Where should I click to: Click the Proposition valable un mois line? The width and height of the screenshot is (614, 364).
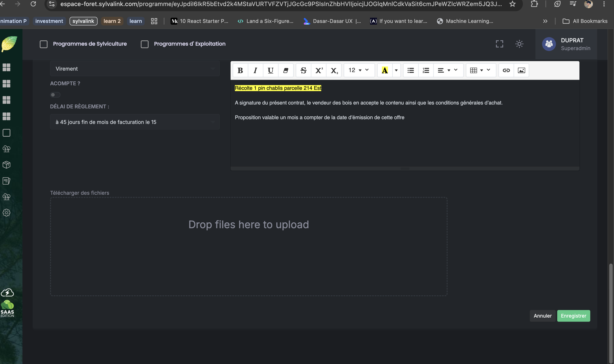320,117
